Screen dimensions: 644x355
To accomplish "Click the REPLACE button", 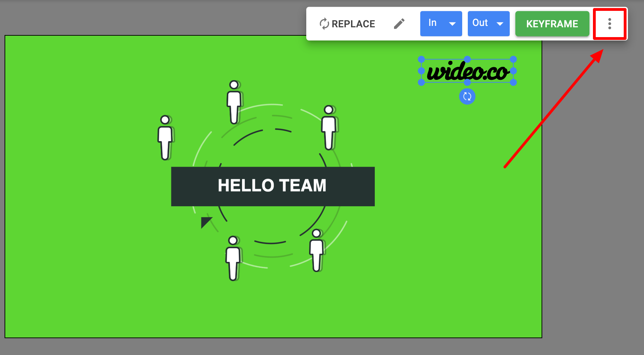I will pyautogui.click(x=347, y=24).
